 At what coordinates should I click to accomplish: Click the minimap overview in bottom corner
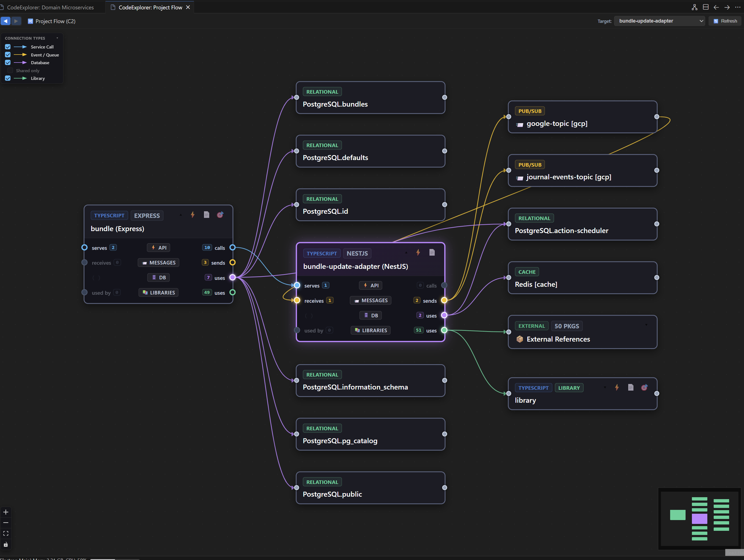click(x=700, y=518)
